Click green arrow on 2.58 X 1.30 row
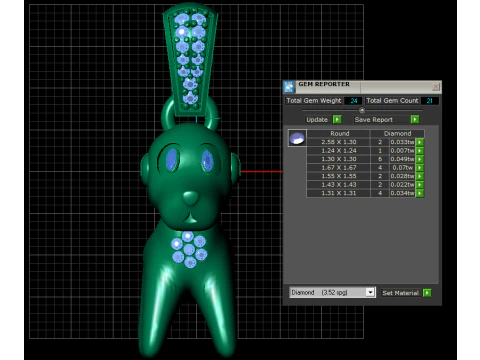 pos(420,142)
